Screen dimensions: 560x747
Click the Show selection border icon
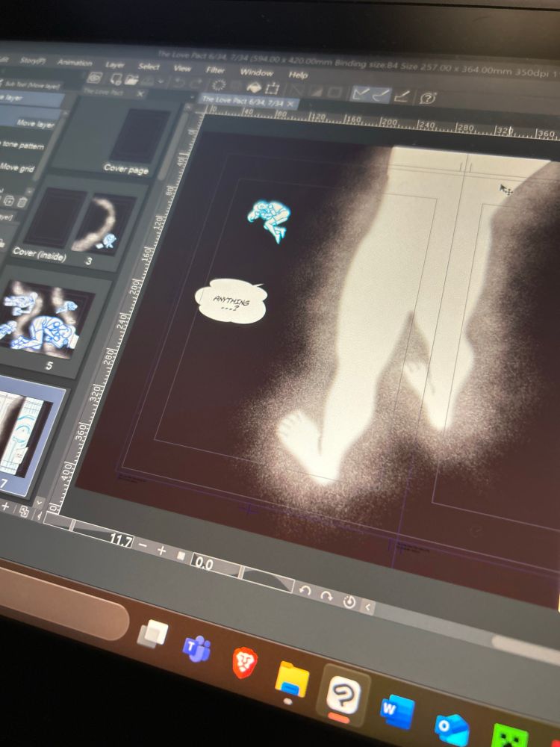pos(334,91)
